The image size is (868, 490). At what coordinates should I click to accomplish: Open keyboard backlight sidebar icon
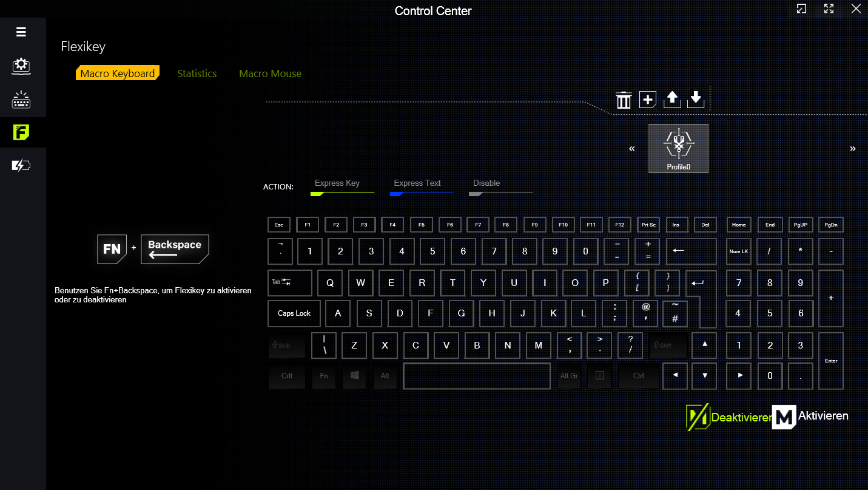point(21,99)
